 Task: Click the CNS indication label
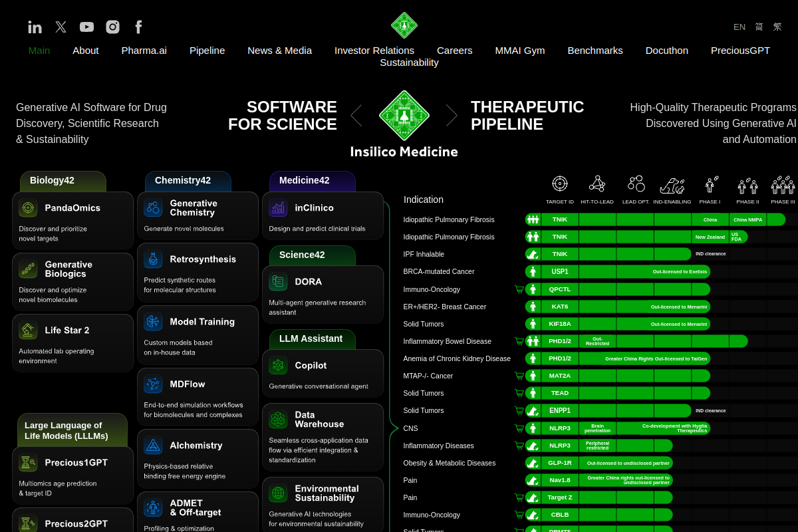click(410, 428)
